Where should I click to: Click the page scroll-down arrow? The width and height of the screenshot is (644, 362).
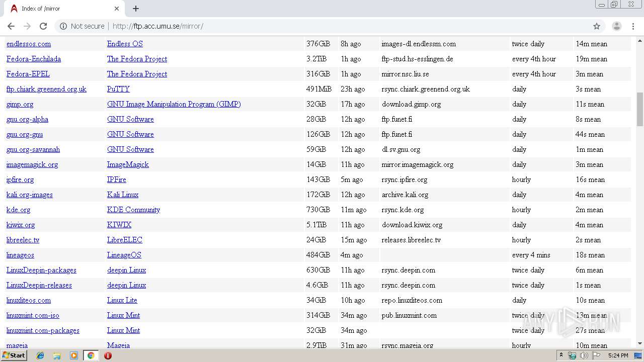point(640,344)
